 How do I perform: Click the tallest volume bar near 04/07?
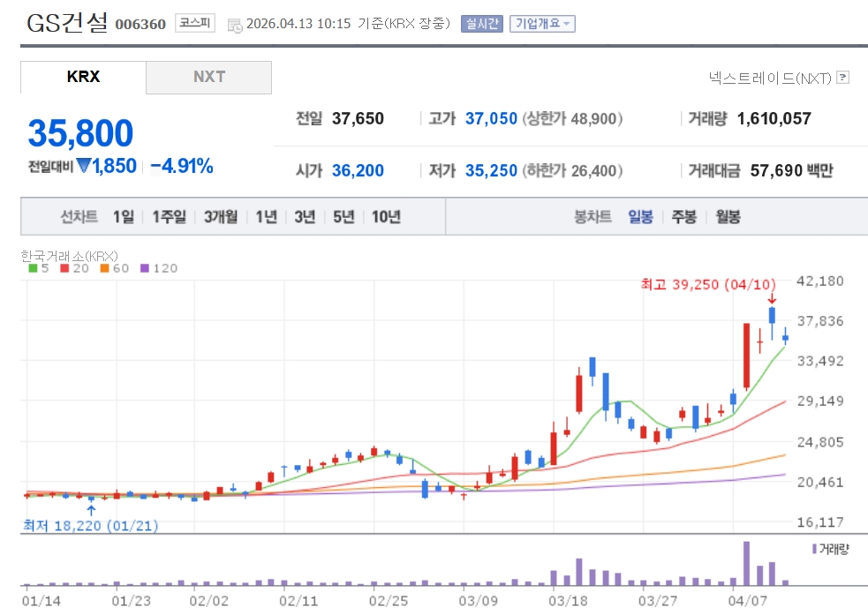746,563
